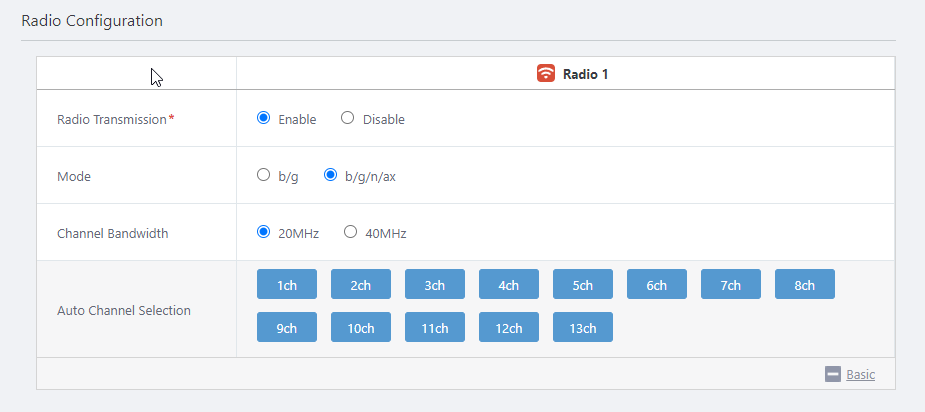Click the 11ch channel button

[x=435, y=327]
